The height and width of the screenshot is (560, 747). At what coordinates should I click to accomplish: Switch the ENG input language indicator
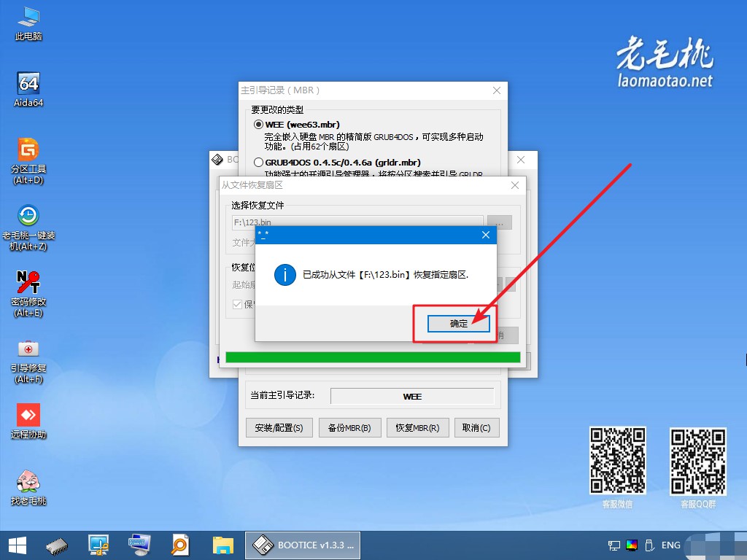pos(671,545)
